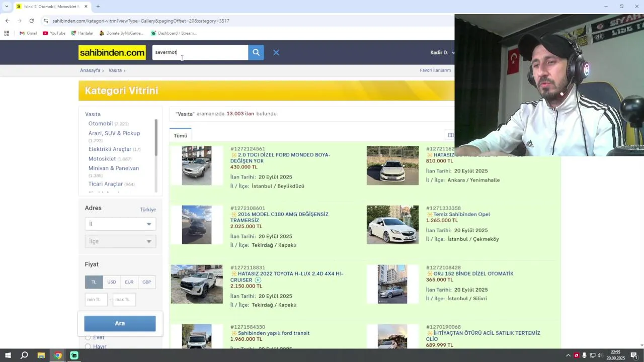Screen dimensions: 644x362
Task: Open the Elektrikli Araçlar category
Action: point(110,149)
